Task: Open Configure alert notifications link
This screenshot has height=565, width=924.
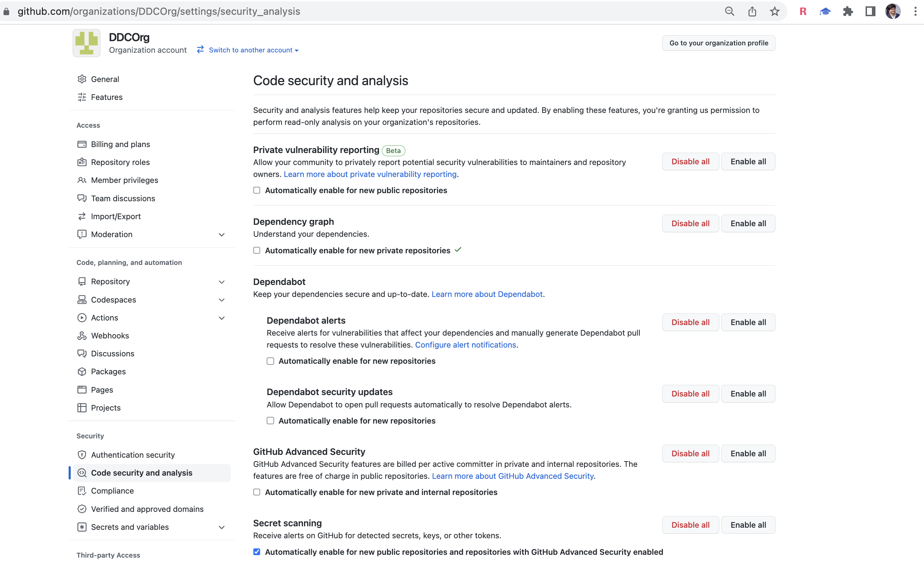Action: click(x=466, y=344)
